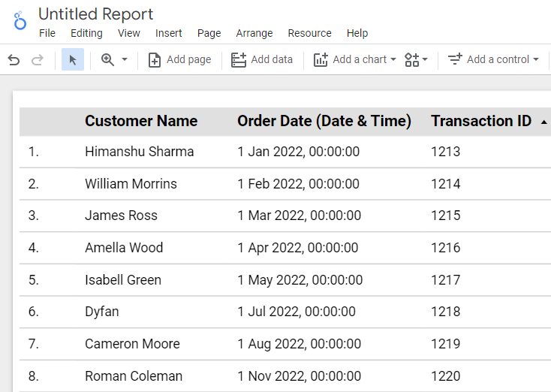
Task: Open the Add a control dropdown
Action: tap(493, 59)
